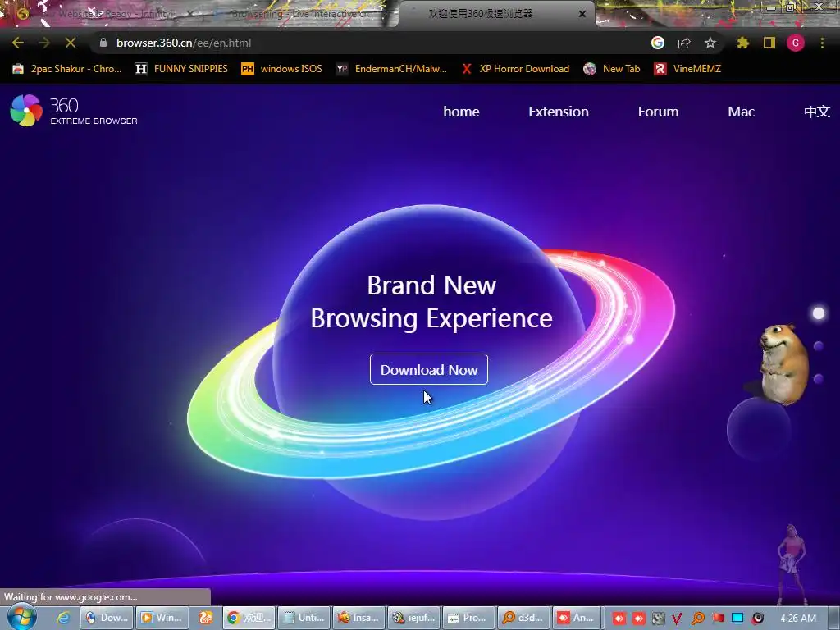Click the second red AnyDesk tray icon
Screen dimensions: 840x630
pyautogui.click(x=638, y=619)
